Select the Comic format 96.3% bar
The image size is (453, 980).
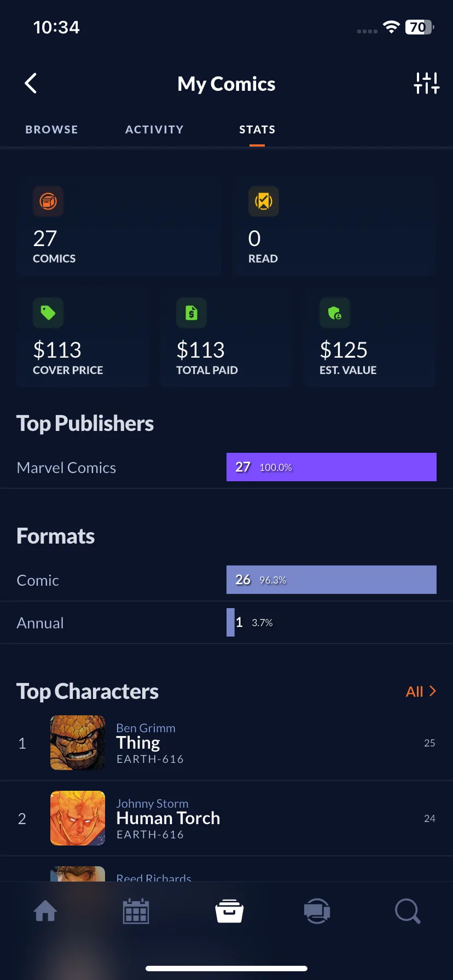click(332, 580)
